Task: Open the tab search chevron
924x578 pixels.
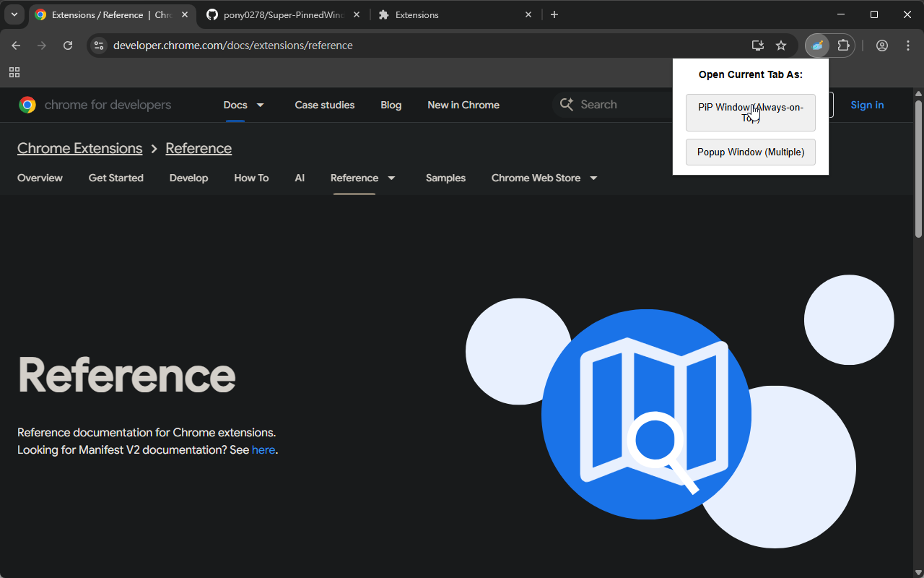Action: click(14, 14)
